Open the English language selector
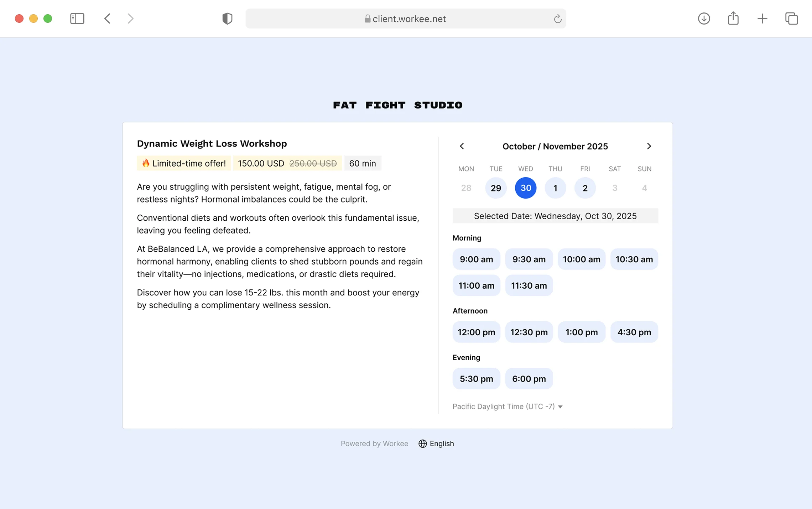The height and width of the screenshot is (509, 812). coord(436,444)
